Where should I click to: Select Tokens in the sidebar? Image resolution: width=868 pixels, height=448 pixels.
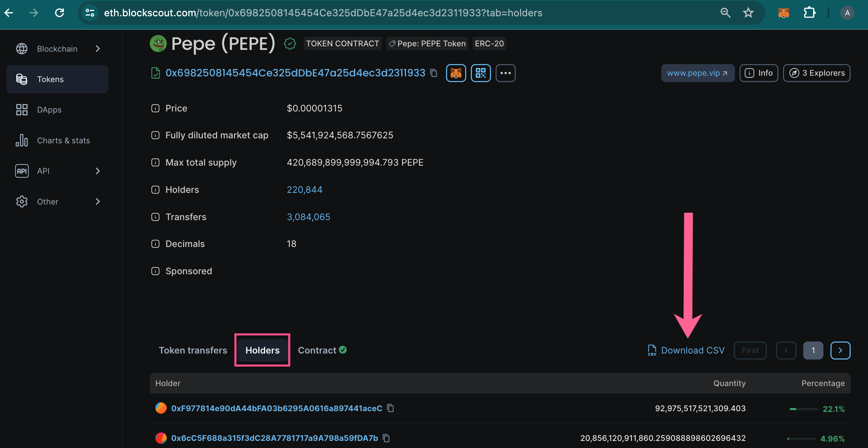[x=57, y=79]
